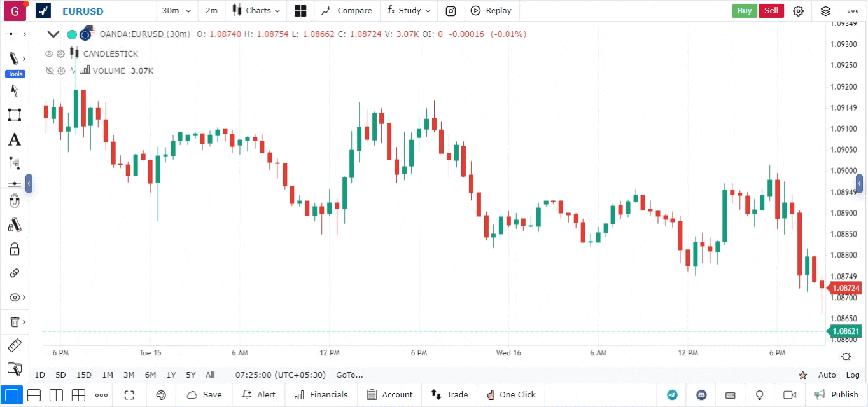Open the Telegram share icon
The width and height of the screenshot is (868, 407).
672,395
